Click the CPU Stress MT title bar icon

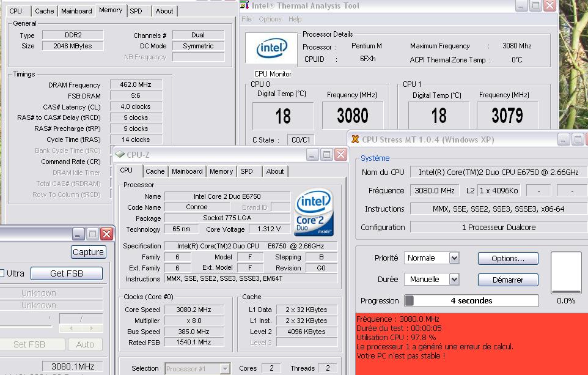pyautogui.click(x=355, y=139)
